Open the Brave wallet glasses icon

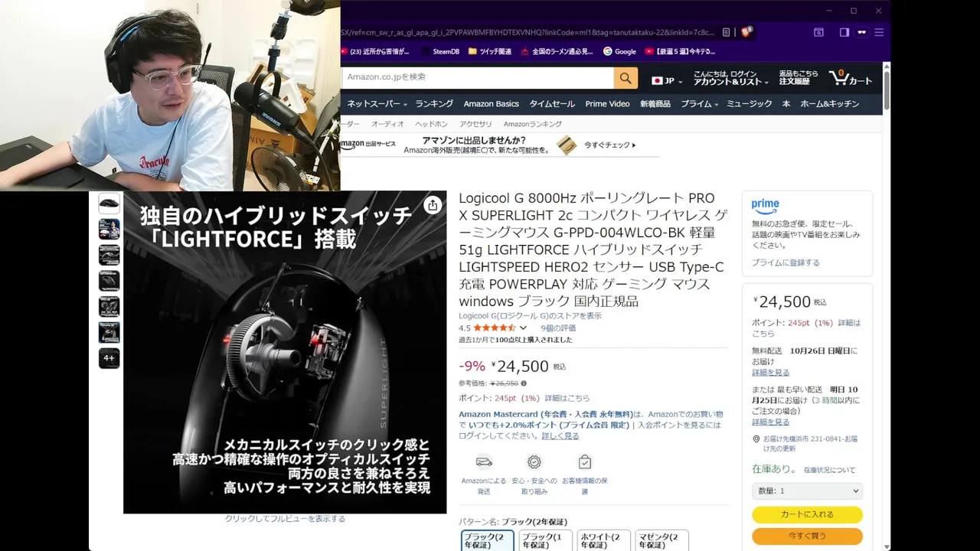point(861,32)
